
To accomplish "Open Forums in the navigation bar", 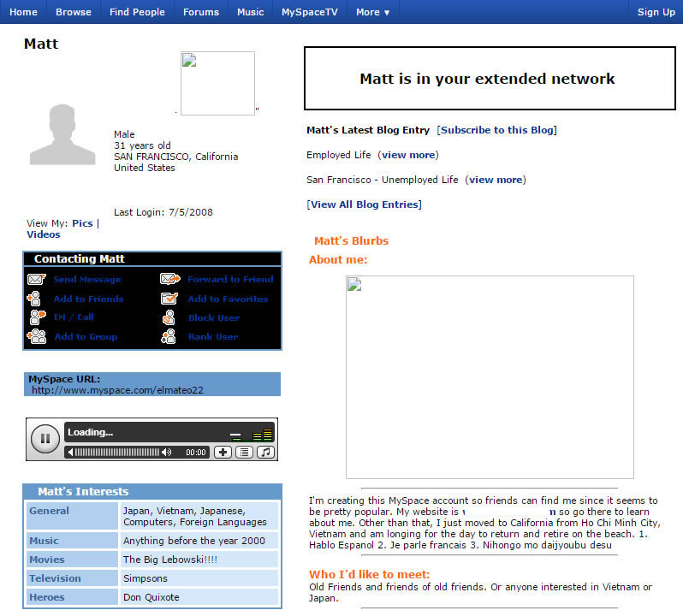I will point(201,12).
